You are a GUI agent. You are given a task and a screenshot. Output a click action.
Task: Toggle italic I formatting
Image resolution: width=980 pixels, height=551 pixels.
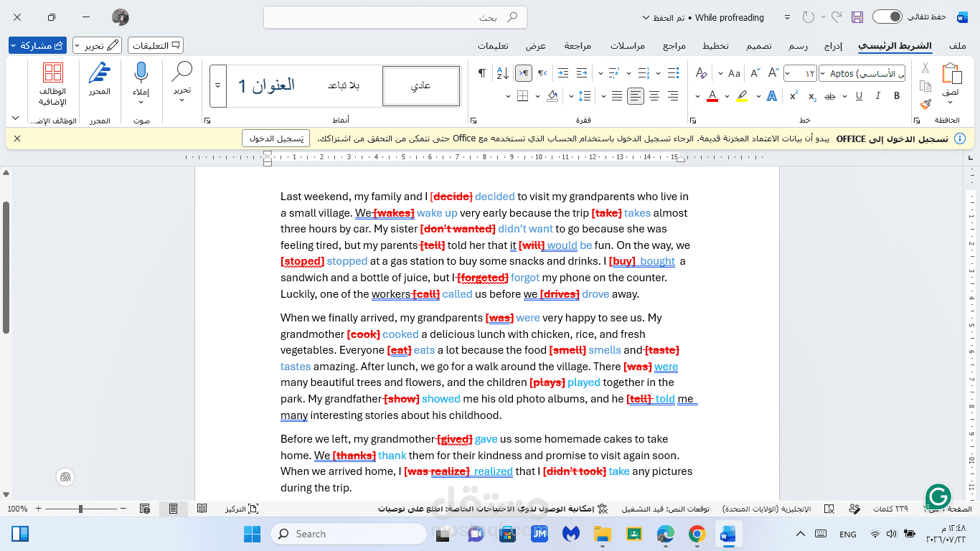tap(878, 96)
